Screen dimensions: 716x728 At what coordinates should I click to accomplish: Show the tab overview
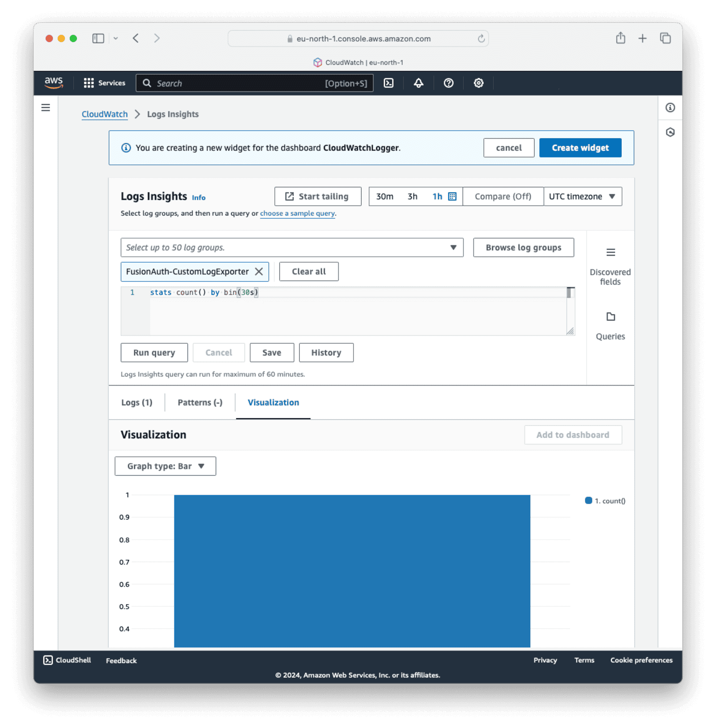click(665, 38)
